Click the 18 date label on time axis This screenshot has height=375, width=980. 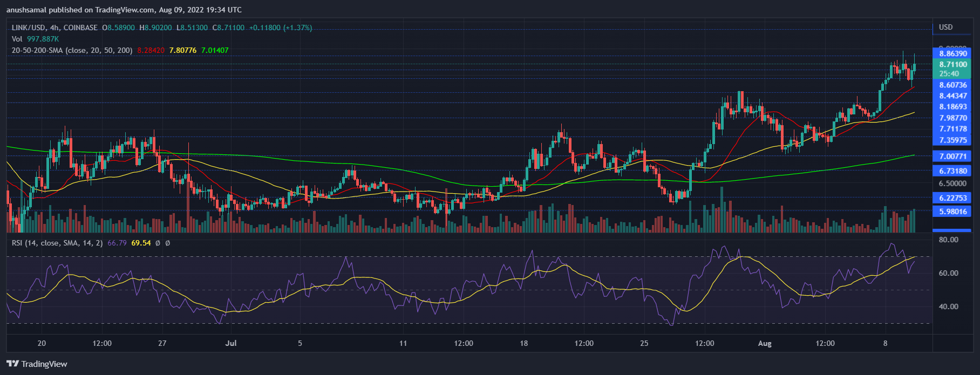pos(524,343)
